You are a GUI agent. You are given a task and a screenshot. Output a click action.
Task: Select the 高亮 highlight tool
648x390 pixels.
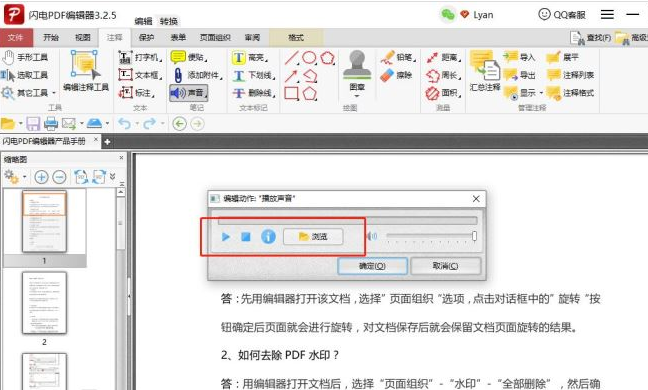pos(250,57)
